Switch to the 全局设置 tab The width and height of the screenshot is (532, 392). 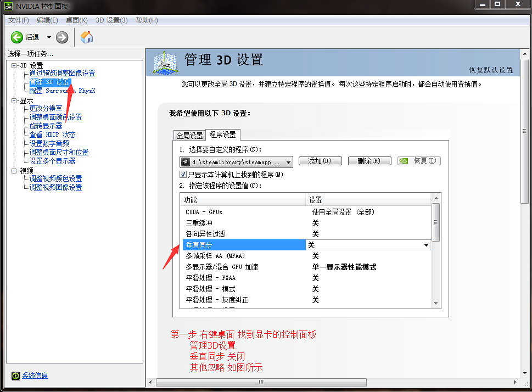click(x=189, y=135)
